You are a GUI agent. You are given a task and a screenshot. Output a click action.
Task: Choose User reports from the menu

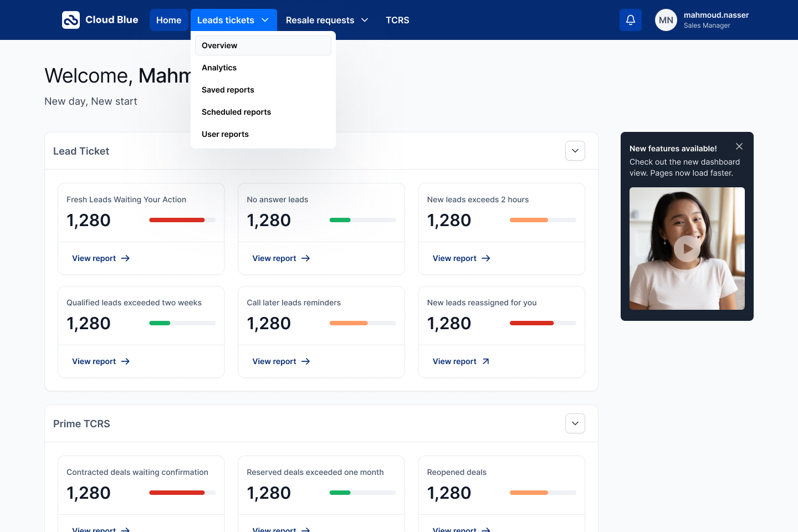(x=263, y=134)
